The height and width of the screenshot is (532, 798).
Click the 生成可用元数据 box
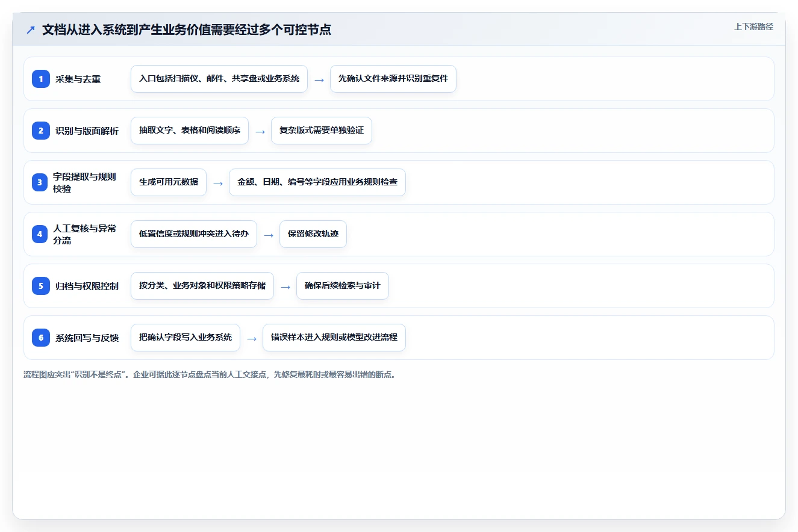[169, 182]
